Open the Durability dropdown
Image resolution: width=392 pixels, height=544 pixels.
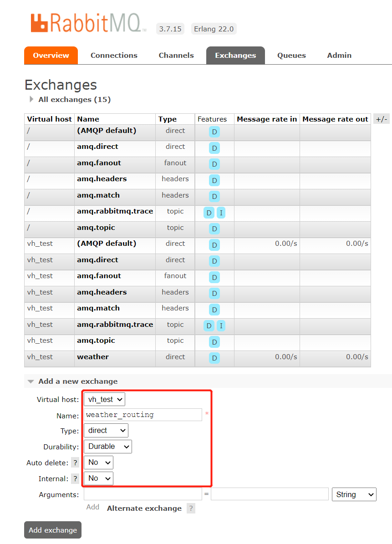pos(108,447)
